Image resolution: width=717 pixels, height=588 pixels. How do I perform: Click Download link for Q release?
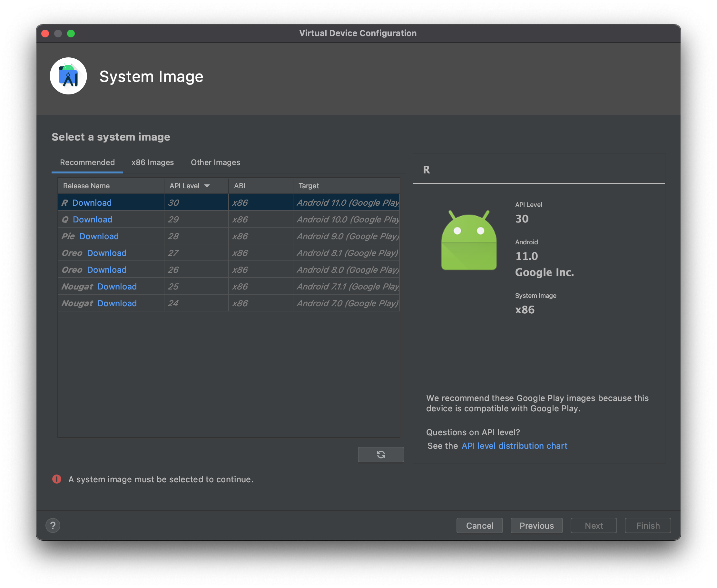coord(93,220)
